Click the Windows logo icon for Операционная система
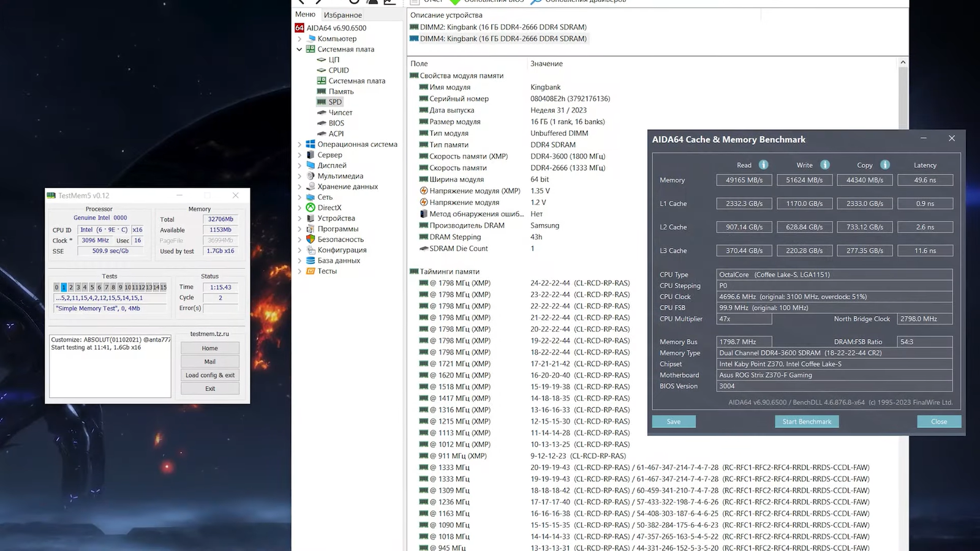 click(311, 144)
